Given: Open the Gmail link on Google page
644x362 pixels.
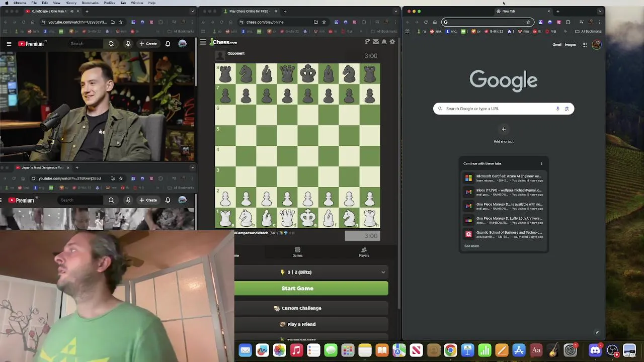Looking at the screenshot, I should [557, 45].
